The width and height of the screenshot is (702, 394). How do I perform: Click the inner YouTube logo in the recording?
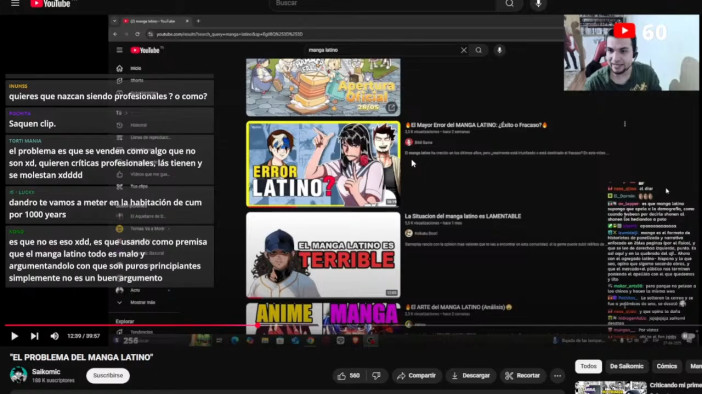coord(146,50)
